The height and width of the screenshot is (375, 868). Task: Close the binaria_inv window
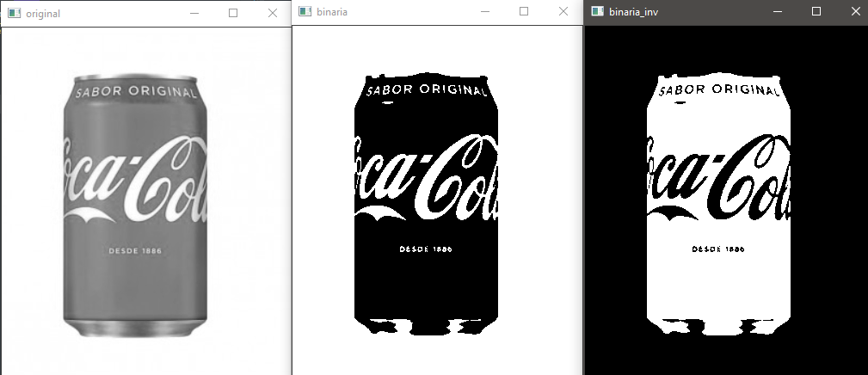pos(855,11)
